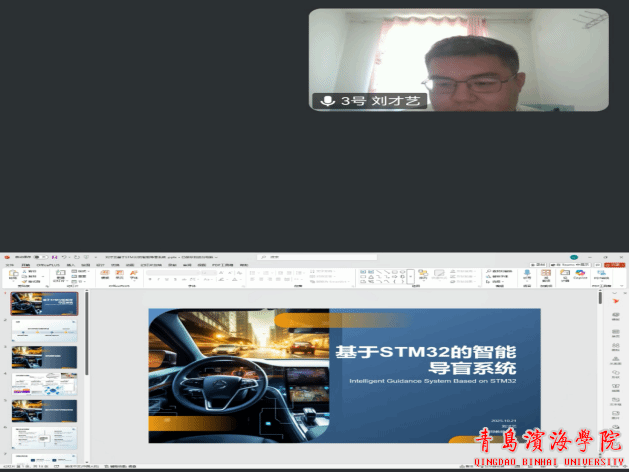
Task: Click the New Slide icon
Action: (60, 275)
